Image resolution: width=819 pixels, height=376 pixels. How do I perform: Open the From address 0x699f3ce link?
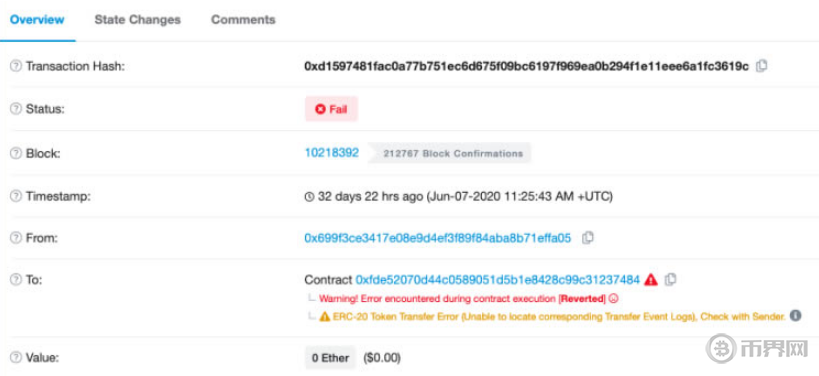[x=438, y=238]
